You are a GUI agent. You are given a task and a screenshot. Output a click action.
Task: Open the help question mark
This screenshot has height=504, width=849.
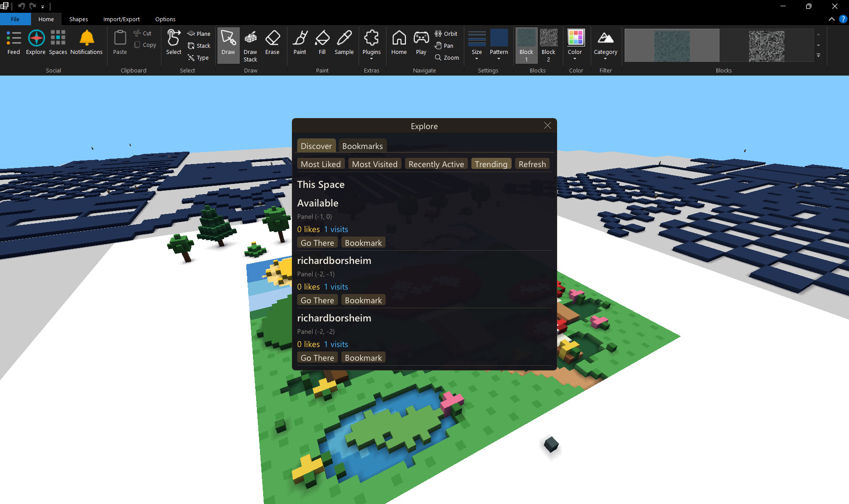[x=843, y=19]
